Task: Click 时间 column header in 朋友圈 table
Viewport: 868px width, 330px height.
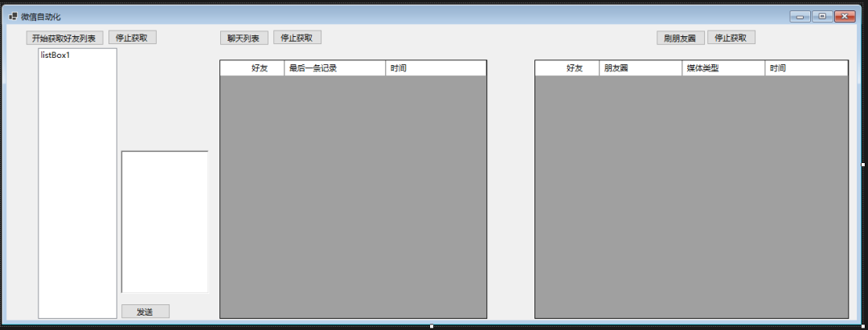Action: pyautogui.click(x=806, y=68)
